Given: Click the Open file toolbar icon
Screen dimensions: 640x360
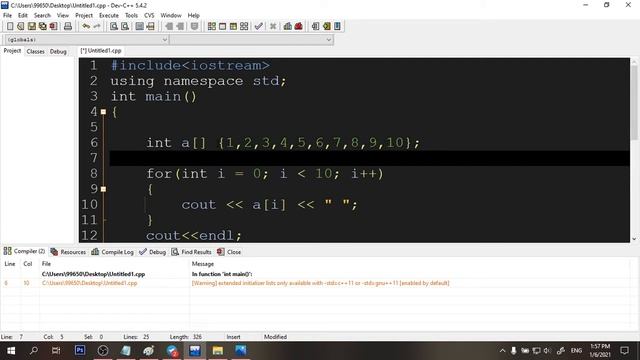Looking at the screenshot, I should [21, 27].
